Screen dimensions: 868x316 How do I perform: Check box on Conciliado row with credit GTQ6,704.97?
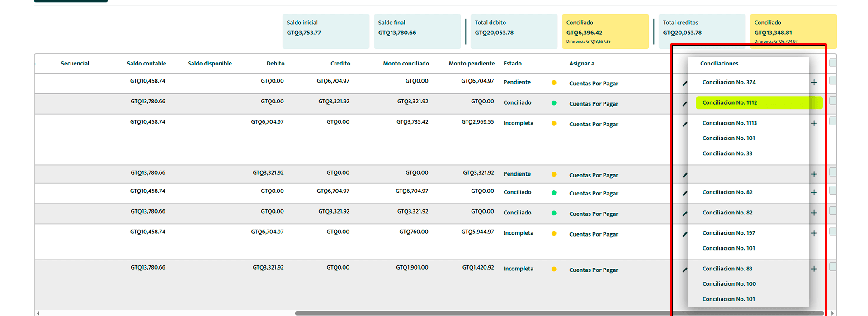(833, 190)
